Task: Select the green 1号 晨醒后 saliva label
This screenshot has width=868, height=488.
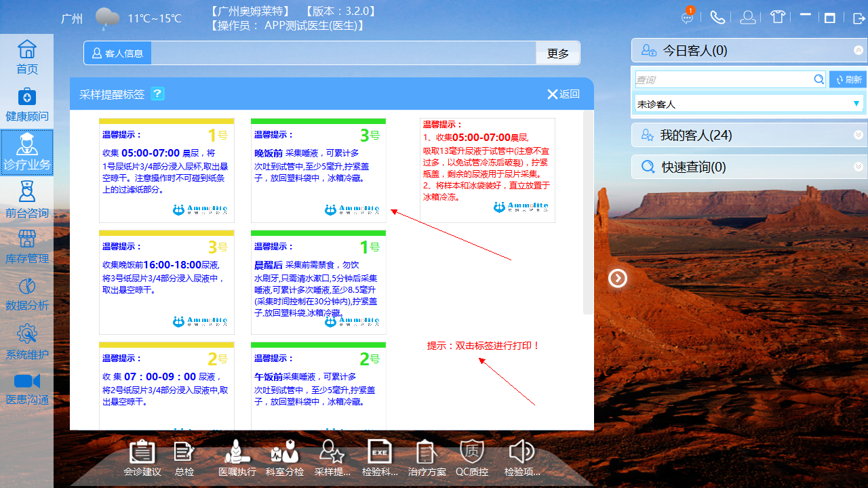Action: (x=319, y=282)
